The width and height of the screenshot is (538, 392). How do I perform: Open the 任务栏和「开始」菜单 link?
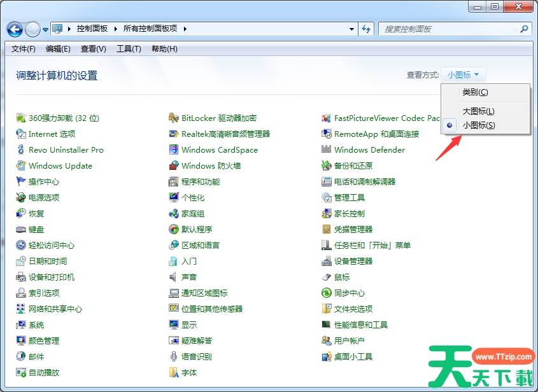pos(372,245)
